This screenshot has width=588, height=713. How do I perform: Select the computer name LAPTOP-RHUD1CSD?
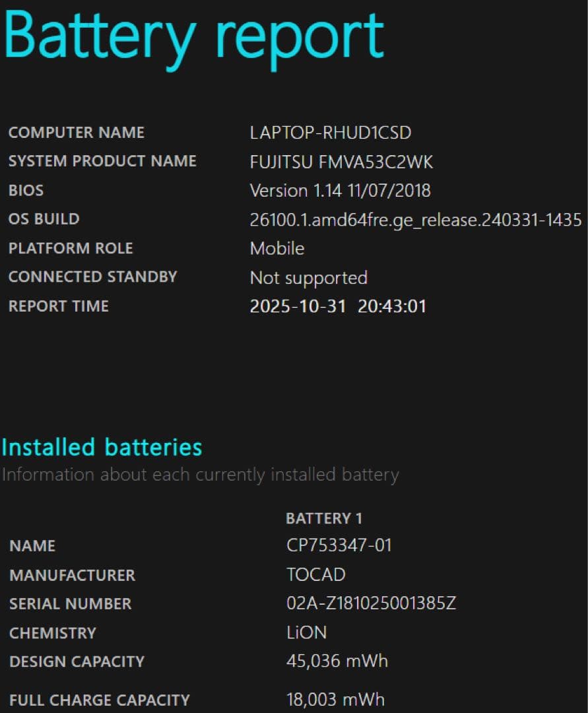[x=330, y=133]
